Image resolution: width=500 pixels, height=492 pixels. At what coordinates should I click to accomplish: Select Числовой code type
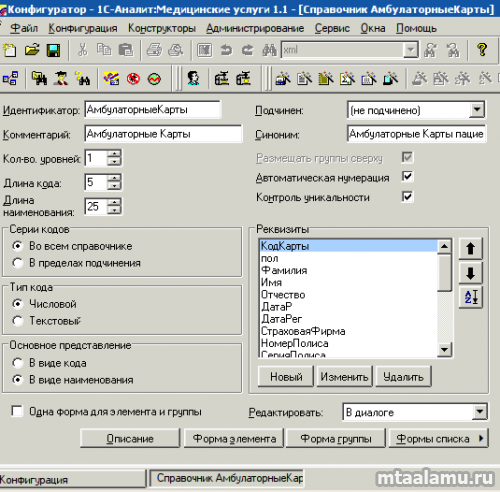click(x=18, y=304)
